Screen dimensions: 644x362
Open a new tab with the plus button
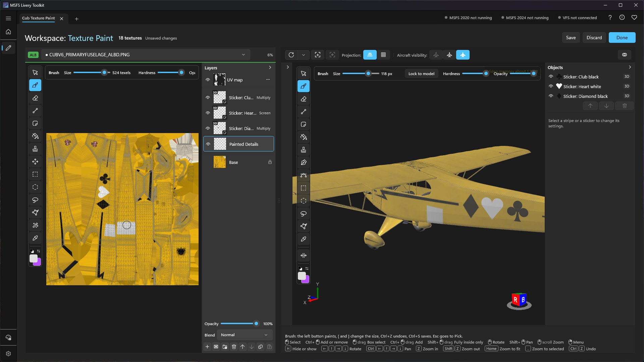point(76,19)
